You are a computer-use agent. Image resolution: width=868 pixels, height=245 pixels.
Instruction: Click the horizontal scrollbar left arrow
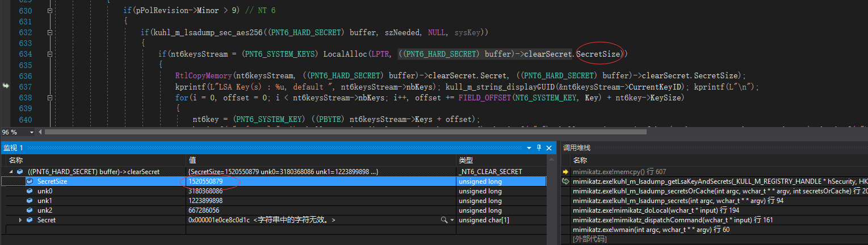tap(40, 132)
